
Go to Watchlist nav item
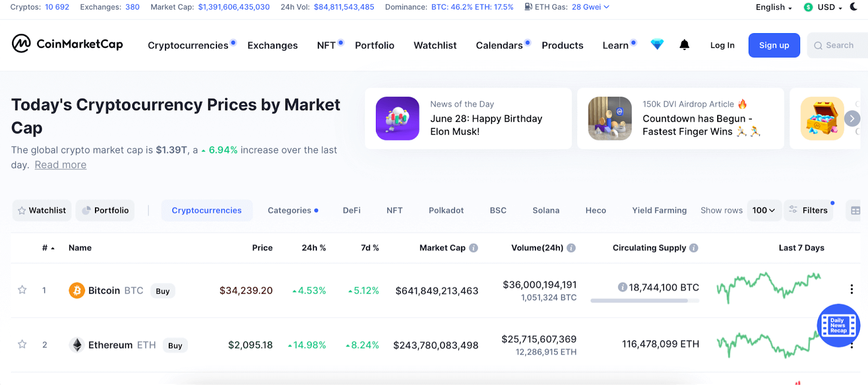(435, 45)
